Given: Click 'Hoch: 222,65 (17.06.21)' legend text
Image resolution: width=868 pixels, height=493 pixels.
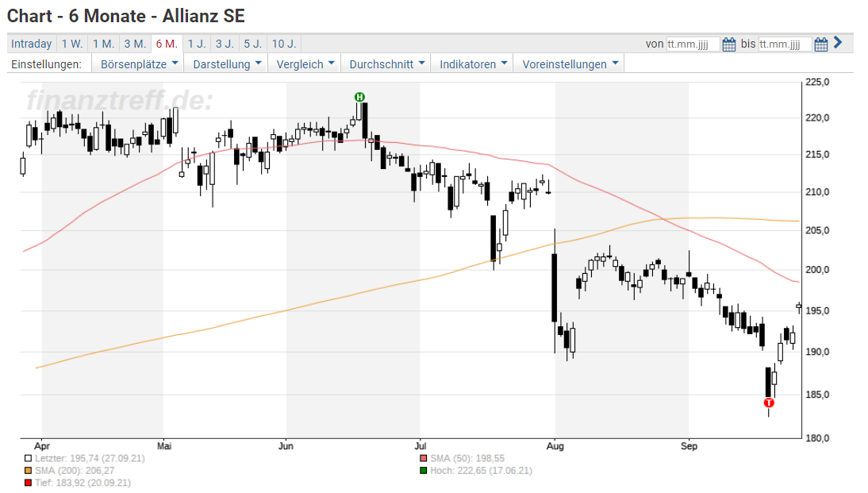Looking at the screenshot, I should click(x=482, y=471).
